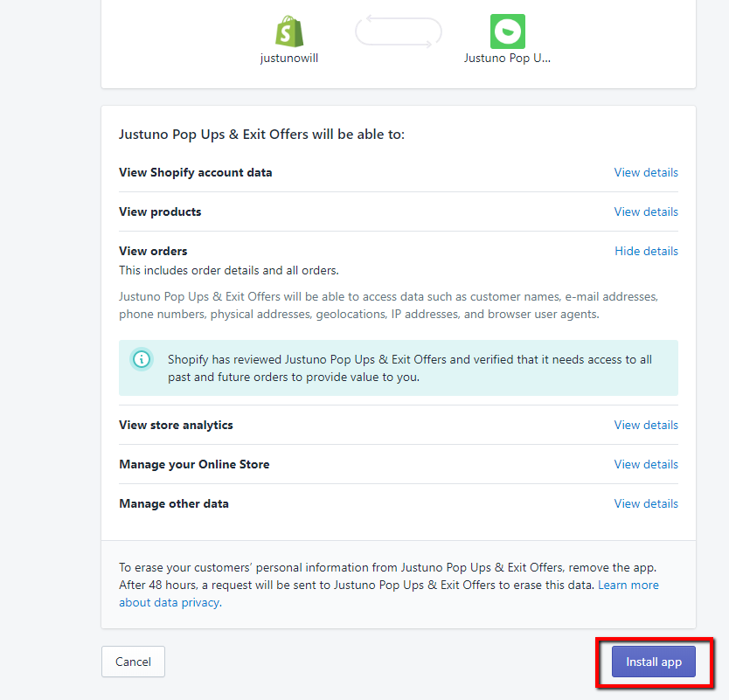
Task: Click the info icon in the teal banner
Action: point(141,359)
